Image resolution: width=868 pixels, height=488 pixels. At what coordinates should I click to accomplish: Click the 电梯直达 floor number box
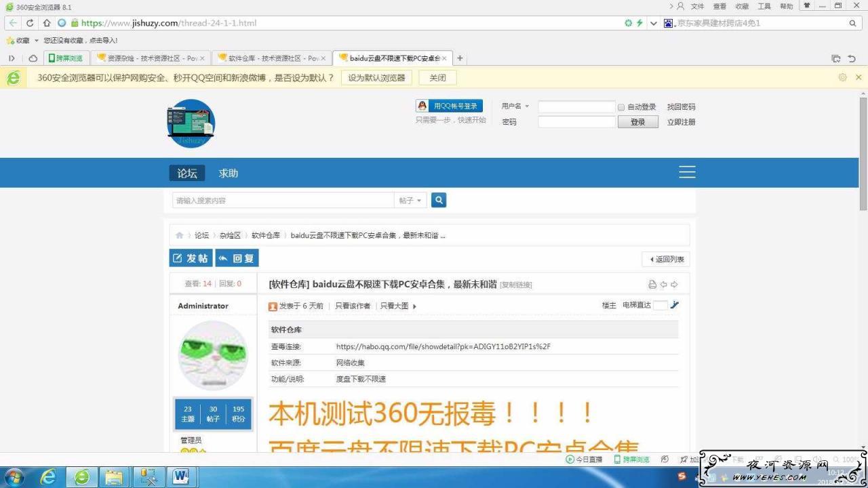(x=660, y=306)
